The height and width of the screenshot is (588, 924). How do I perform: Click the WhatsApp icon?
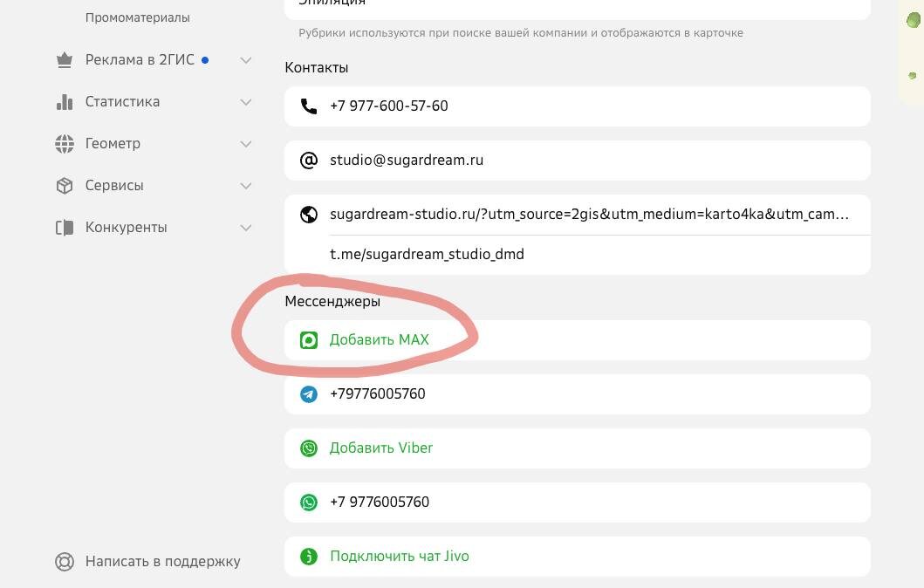[x=309, y=503]
